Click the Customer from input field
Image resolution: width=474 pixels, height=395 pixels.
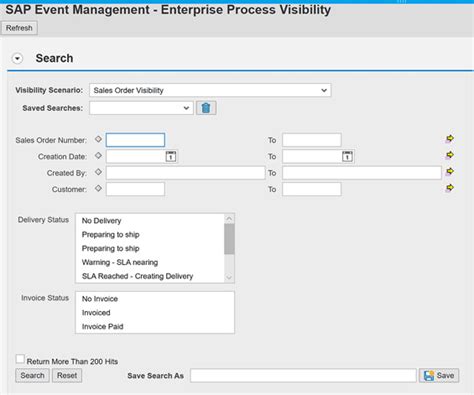pyautogui.click(x=135, y=189)
